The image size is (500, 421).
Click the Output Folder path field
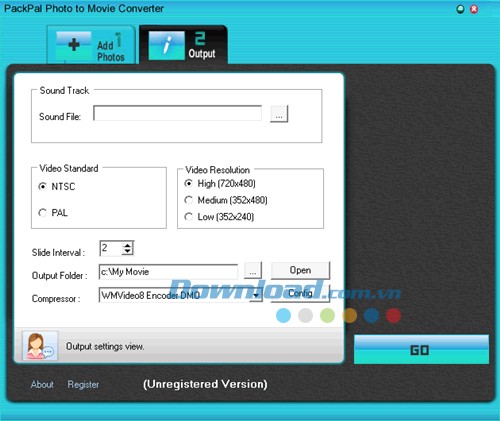pos(168,272)
